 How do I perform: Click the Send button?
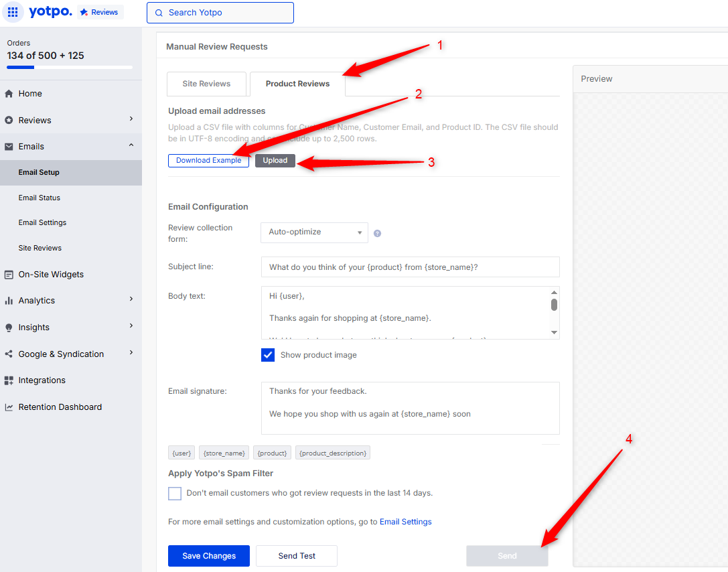tap(507, 556)
